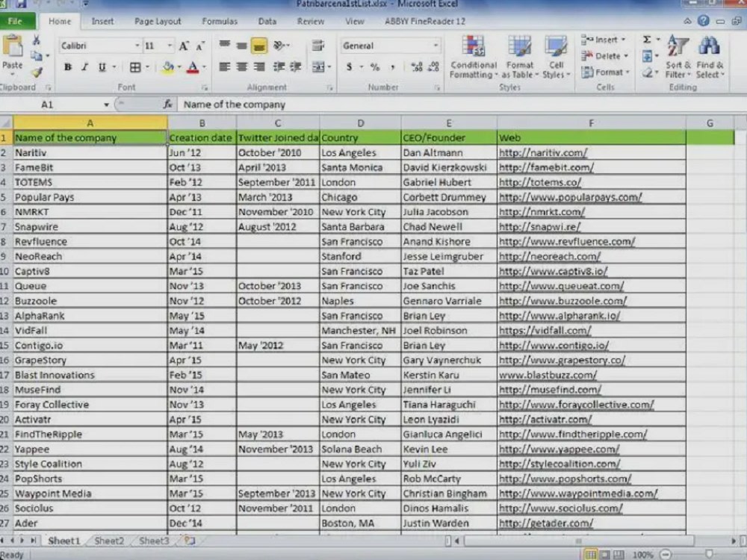Click the Orientation text-angle icon
The height and width of the screenshot is (560, 747).
(x=279, y=46)
